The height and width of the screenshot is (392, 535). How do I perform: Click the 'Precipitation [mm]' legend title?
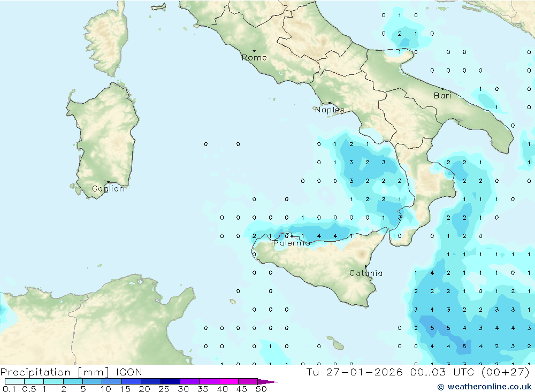tap(55, 372)
